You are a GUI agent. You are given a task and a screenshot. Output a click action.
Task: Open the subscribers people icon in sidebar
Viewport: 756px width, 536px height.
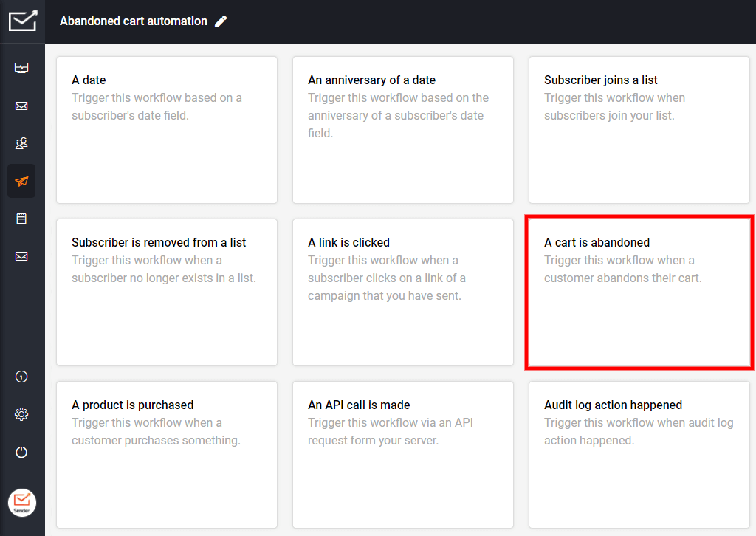coord(21,143)
